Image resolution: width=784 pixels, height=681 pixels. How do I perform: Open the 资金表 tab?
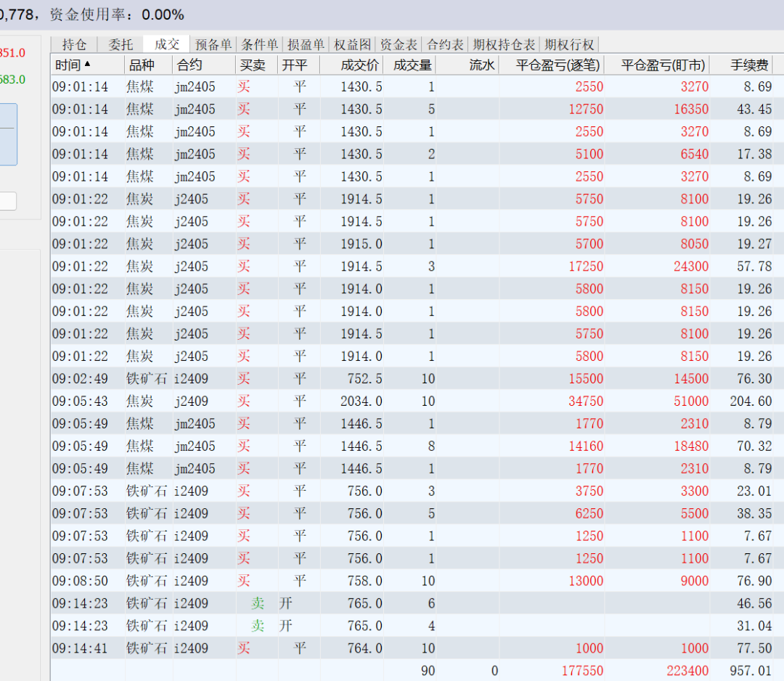(397, 44)
